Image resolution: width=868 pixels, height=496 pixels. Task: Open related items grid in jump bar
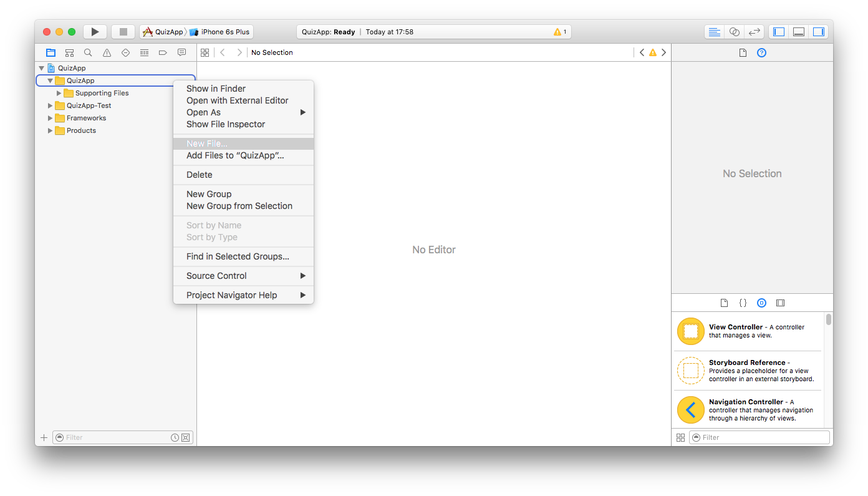tap(205, 52)
